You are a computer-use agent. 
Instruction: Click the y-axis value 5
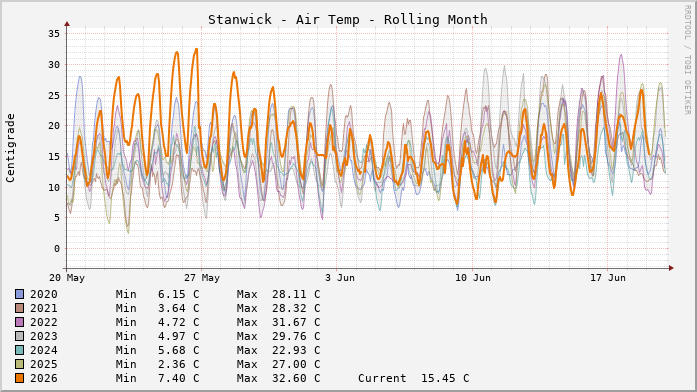pyautogui.click(x=57, y=218)
